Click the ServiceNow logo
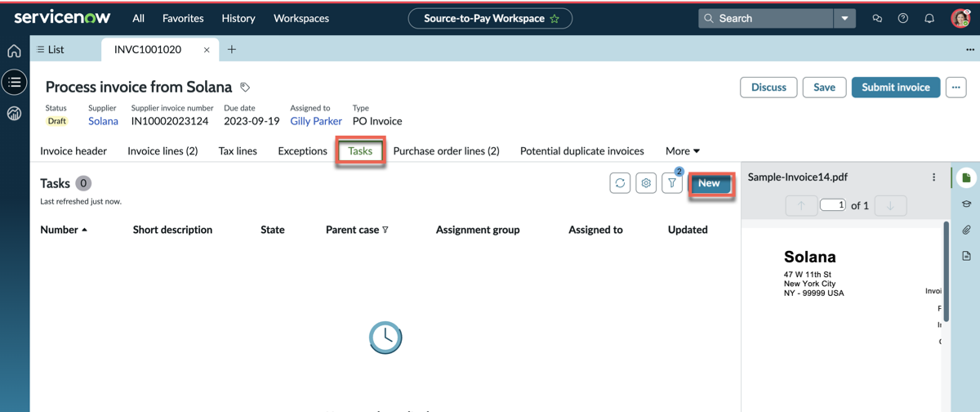The width and height of the screenshot is (980, 412). [62, 17]
